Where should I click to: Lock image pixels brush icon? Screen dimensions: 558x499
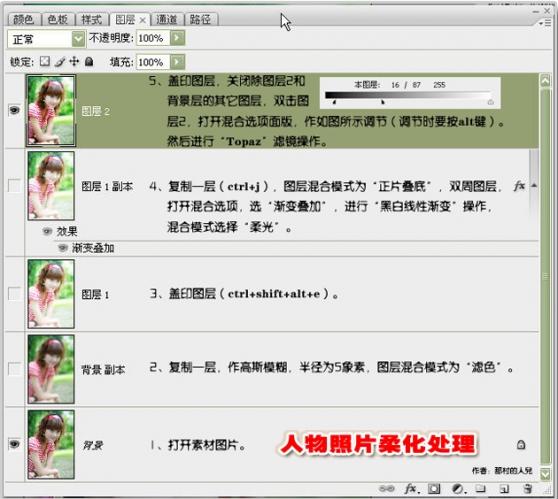[60, 62]
